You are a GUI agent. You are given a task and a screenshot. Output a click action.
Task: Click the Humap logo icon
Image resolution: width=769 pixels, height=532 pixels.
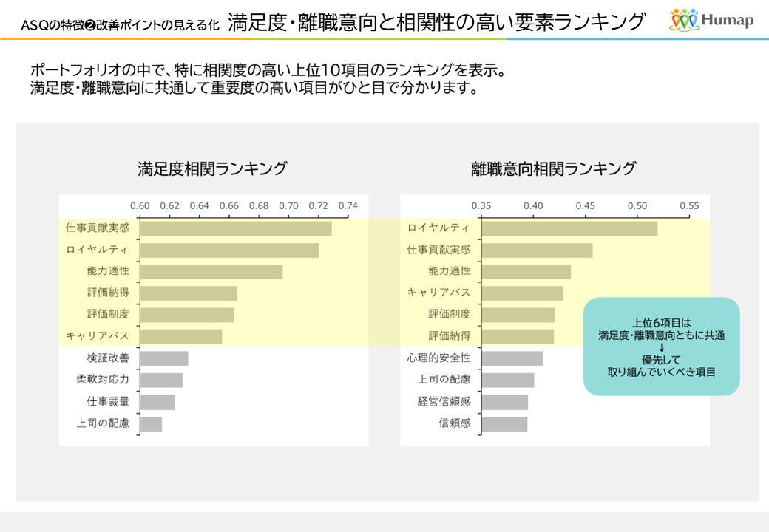click(684, 21)
